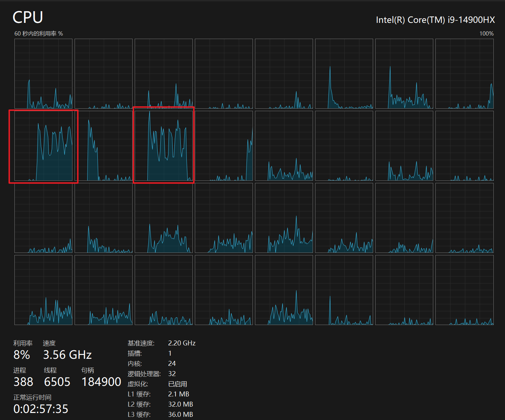Click the "插槽:" label
This screenshot has height=420, width=505.
click(135, 353)
